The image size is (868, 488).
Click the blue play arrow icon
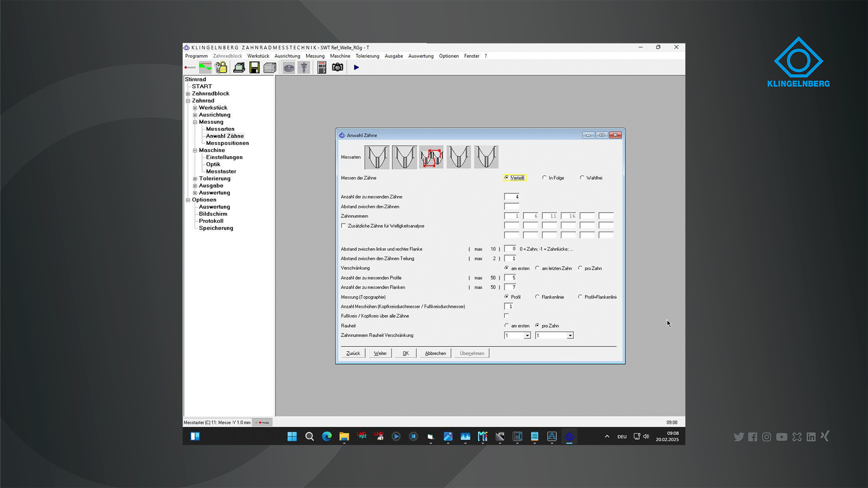(x=356, y=67)
